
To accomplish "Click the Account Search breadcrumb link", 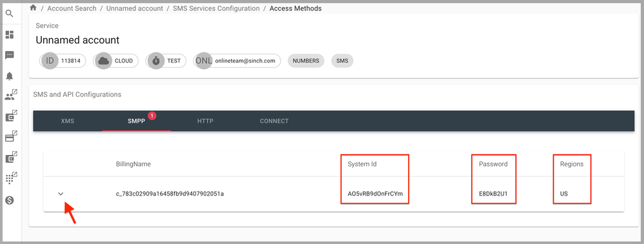I will tap(72, 8).
